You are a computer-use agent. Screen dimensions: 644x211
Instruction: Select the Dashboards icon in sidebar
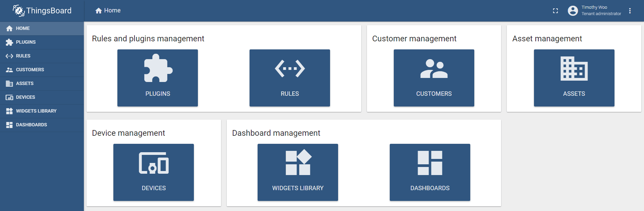[x=9, y=125]
